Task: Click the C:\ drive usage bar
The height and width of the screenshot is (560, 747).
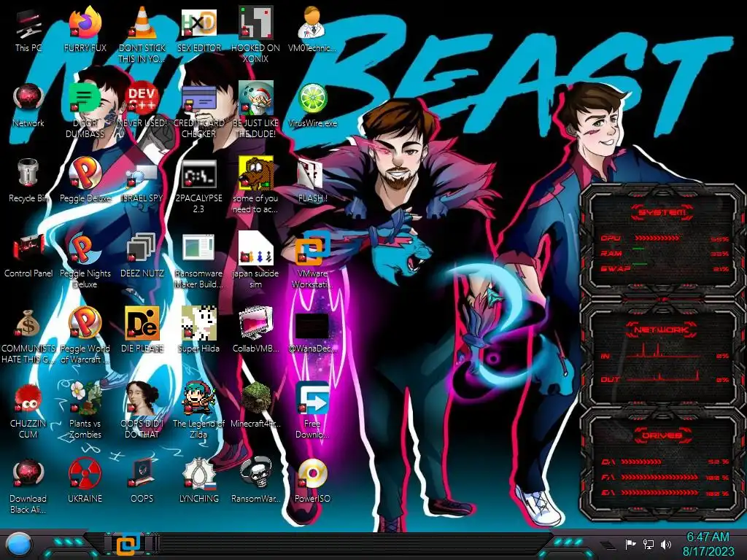Action: (x=640, y=462)
